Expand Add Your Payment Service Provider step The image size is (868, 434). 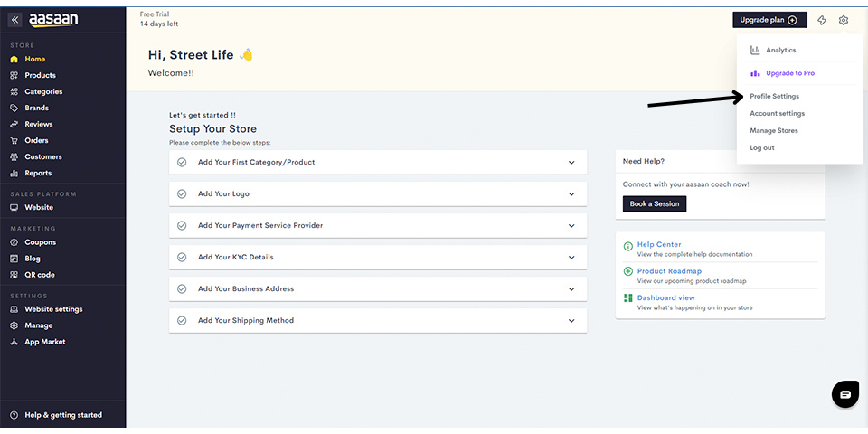(571, 226)
